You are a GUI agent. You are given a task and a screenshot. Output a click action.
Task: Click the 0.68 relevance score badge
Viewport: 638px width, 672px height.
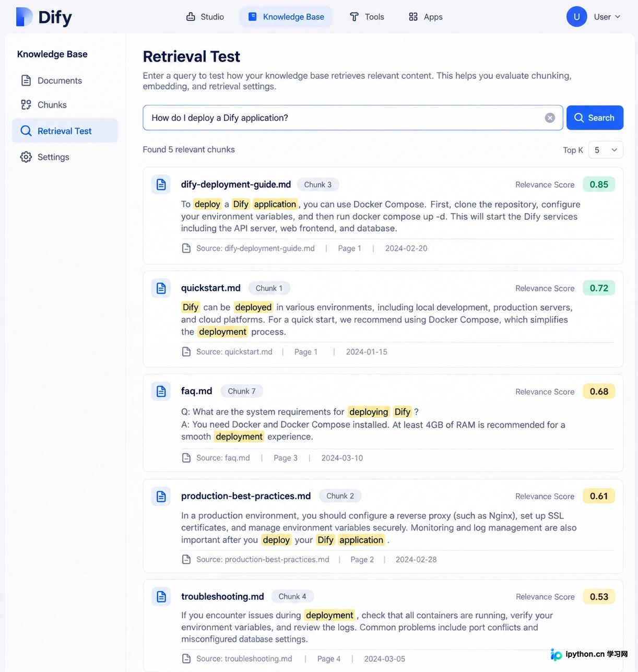coord(599,392)
